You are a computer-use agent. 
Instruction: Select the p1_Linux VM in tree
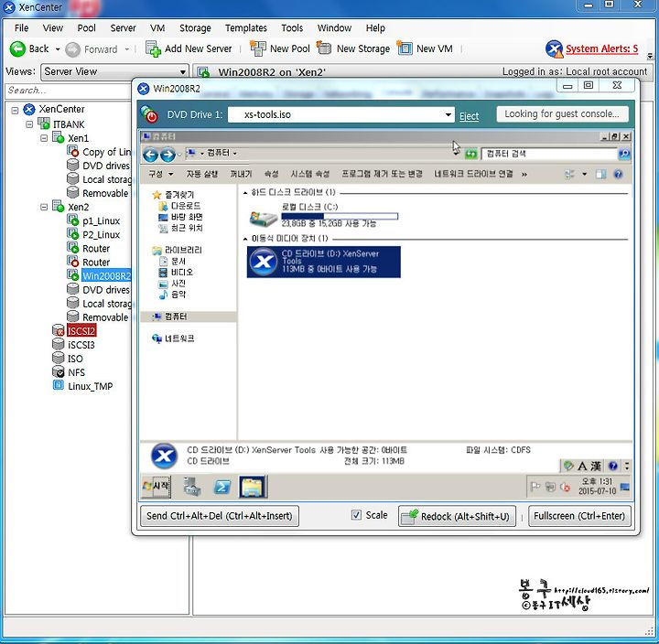[101, 221]
